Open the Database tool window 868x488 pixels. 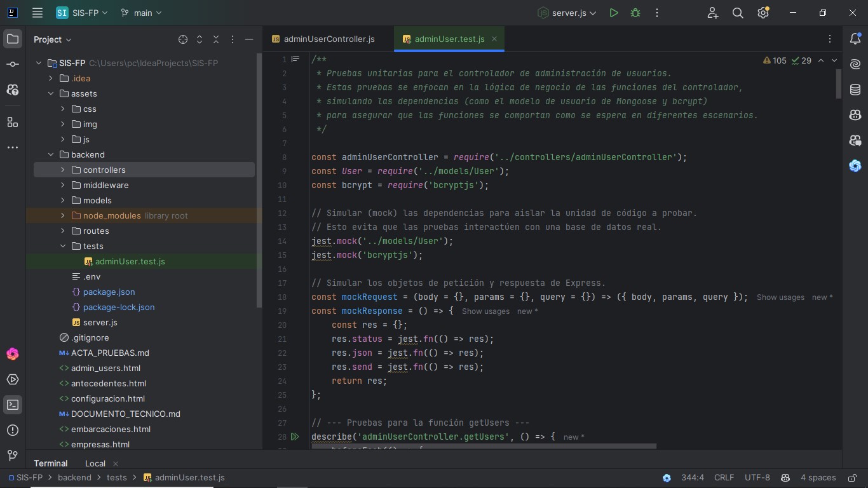(855, 90)
